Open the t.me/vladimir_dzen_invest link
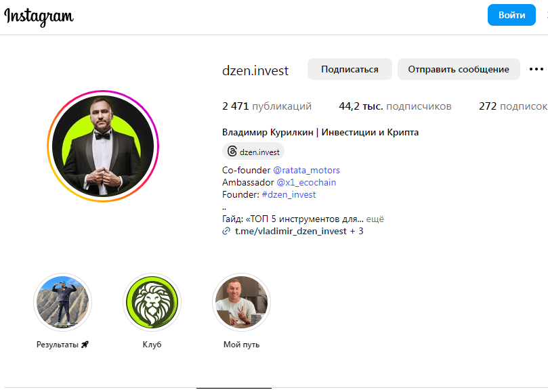This screenshot has height=392, width=548. pyautogui.click(x=291, y=232)
